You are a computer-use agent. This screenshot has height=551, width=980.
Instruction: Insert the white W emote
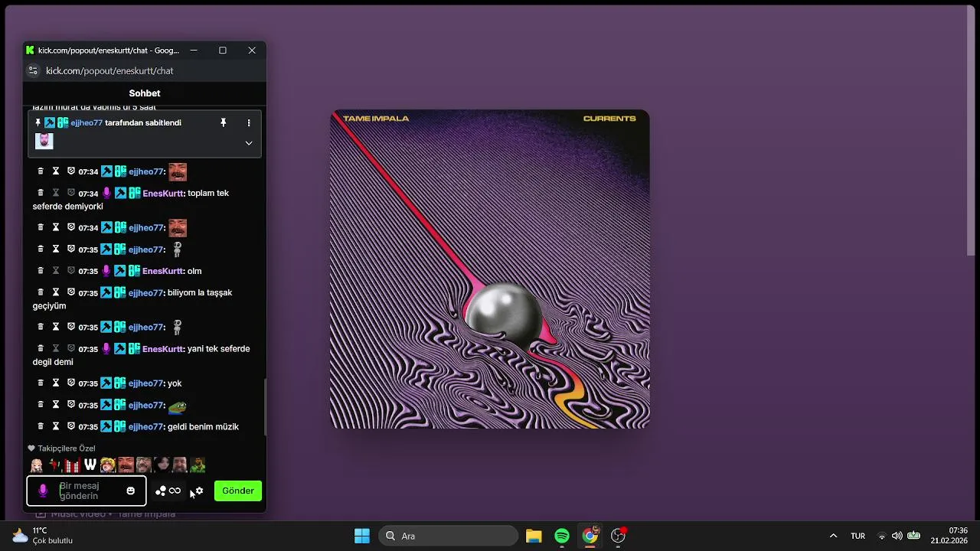pyautogui.click(x=90, y=465)
